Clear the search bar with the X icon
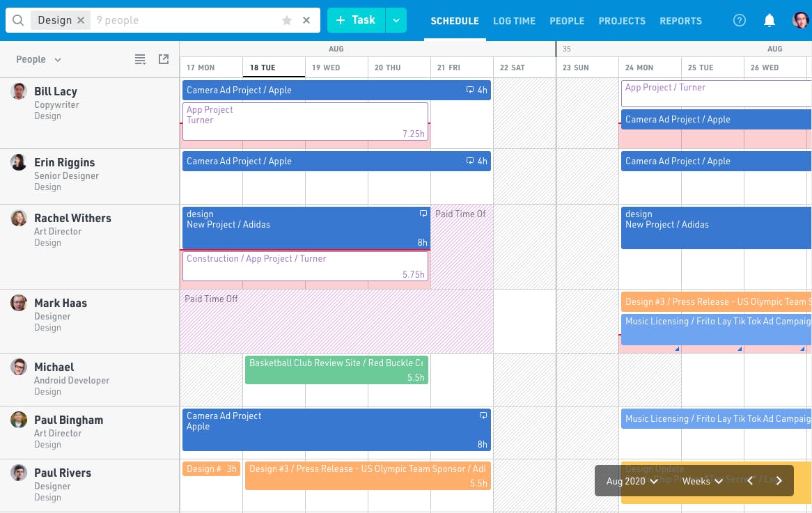This screenshot has height=513, width=812. (x=306, y=20)
